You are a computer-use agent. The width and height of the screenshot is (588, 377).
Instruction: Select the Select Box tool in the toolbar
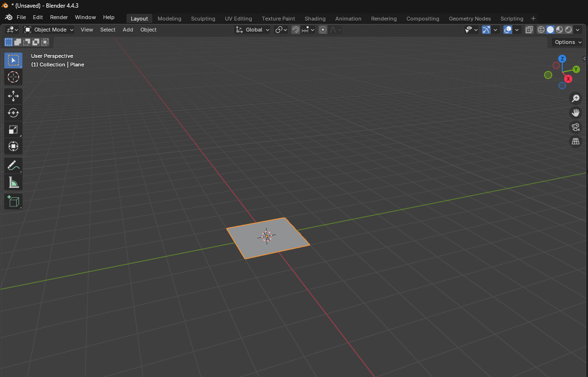[13, 61]
